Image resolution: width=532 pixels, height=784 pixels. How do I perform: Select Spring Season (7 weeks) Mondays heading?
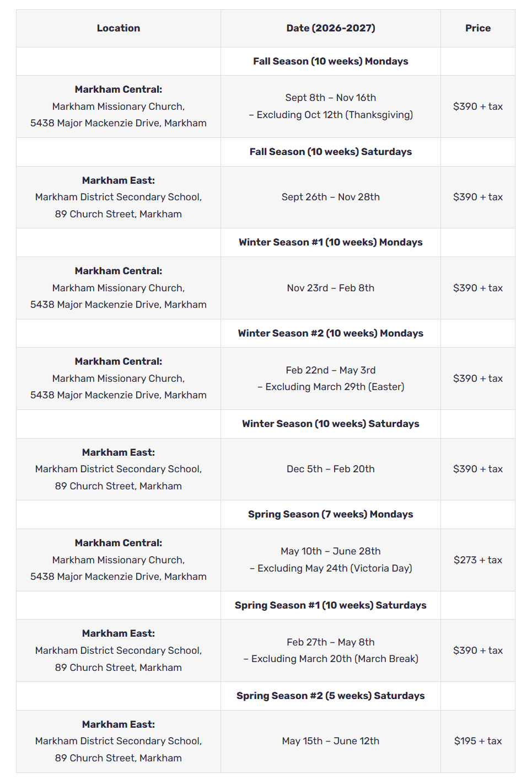(x=331, y=514)
